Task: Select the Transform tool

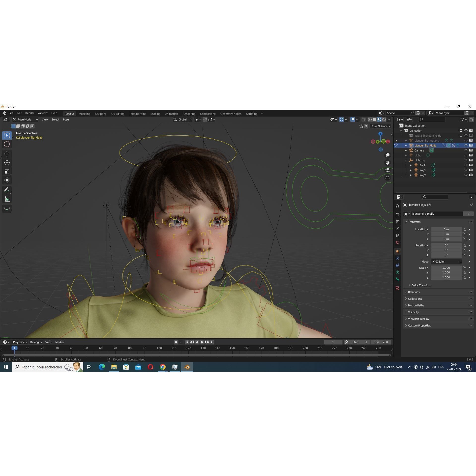Action: [7, 180]
